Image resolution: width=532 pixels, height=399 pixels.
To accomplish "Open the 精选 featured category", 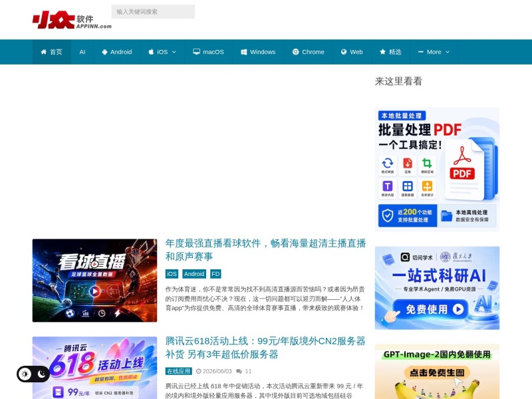I will [x=390, y=52].
